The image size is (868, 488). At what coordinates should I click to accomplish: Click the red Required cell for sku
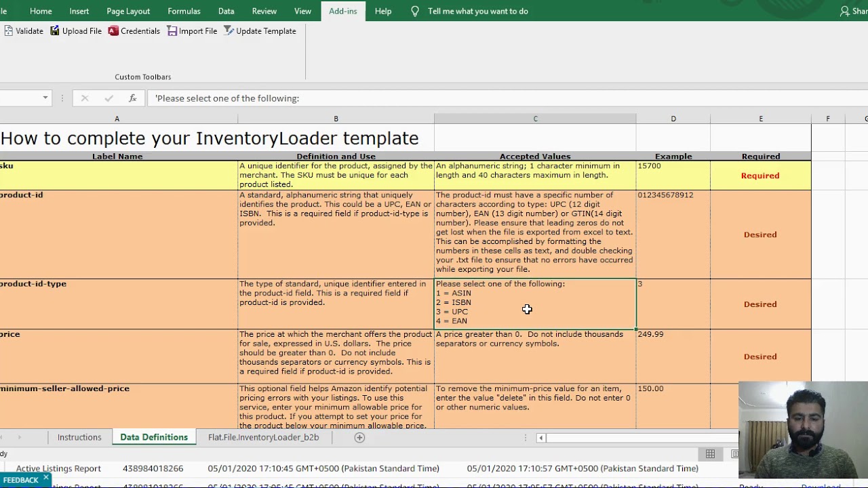tap(760, 176)
